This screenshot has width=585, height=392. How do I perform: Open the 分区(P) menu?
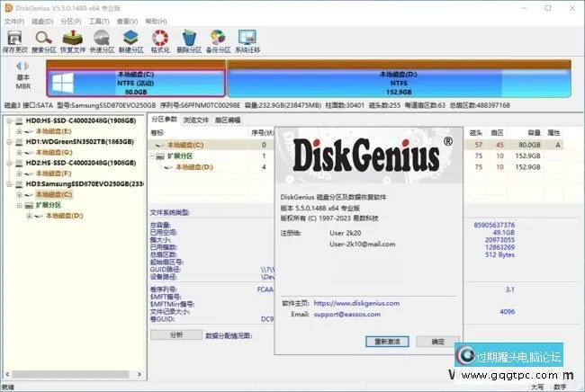coord(71,22)
